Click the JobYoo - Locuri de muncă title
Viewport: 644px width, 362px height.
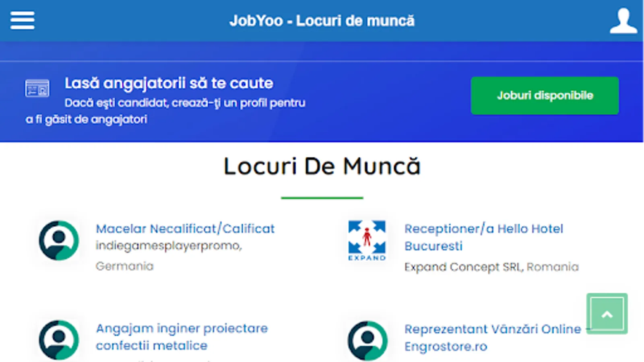(x=322, y=21)
